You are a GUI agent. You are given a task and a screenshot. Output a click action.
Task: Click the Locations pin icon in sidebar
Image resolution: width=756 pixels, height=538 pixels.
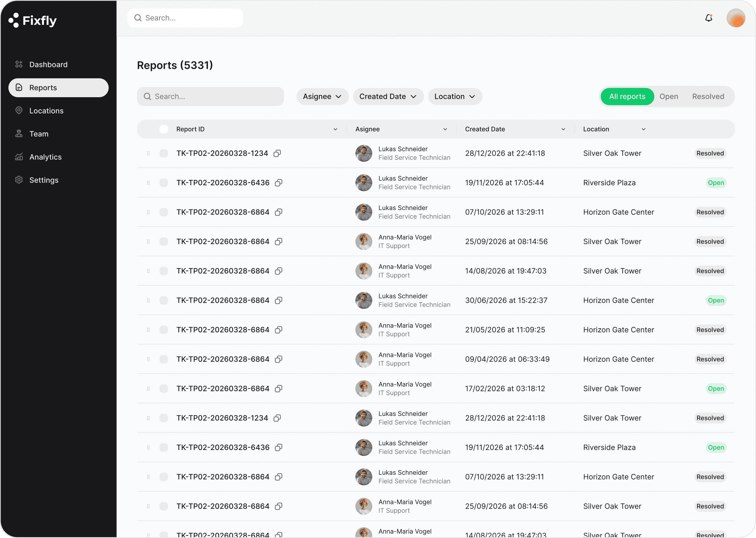(x=19, y=111)
